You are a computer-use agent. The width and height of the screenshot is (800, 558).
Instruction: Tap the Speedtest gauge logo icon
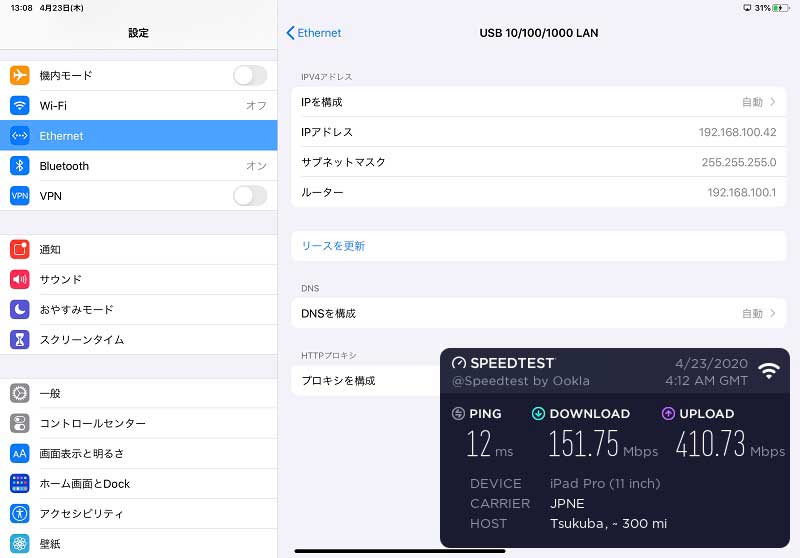[459, 363]
